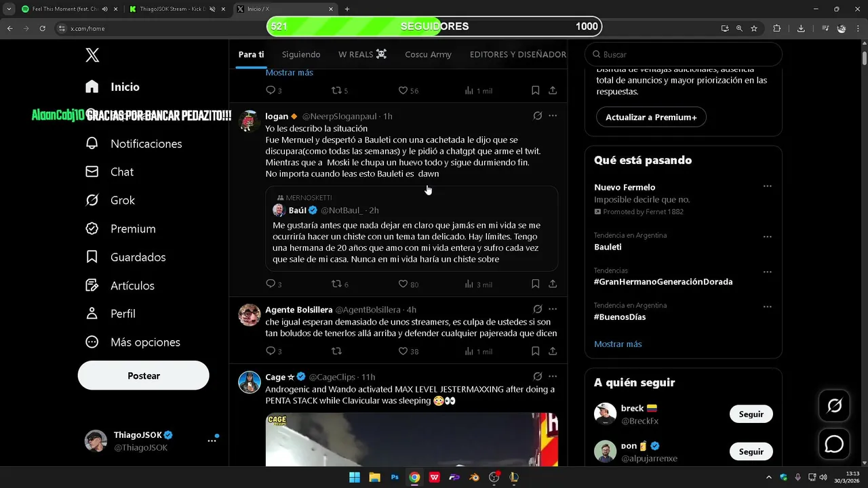The height and width of the screenshot is (488, 868).
Task: Open the floating messages button
Action: tap(834, 444)
